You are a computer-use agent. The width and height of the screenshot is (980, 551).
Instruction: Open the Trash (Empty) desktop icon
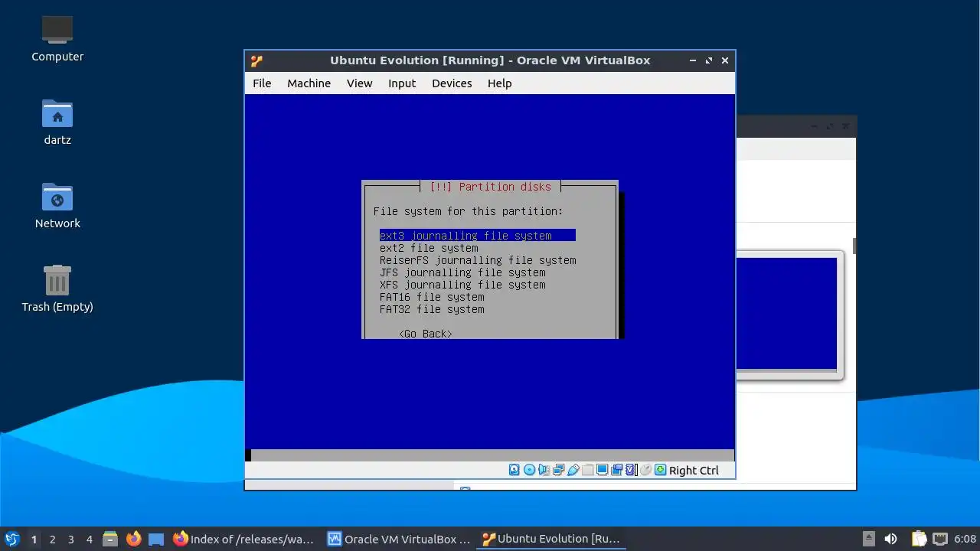tap(57, 289)
